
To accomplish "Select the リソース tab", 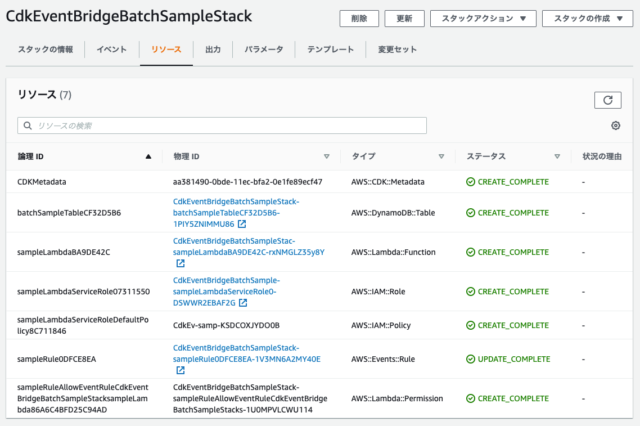I will tap(166, 50).
